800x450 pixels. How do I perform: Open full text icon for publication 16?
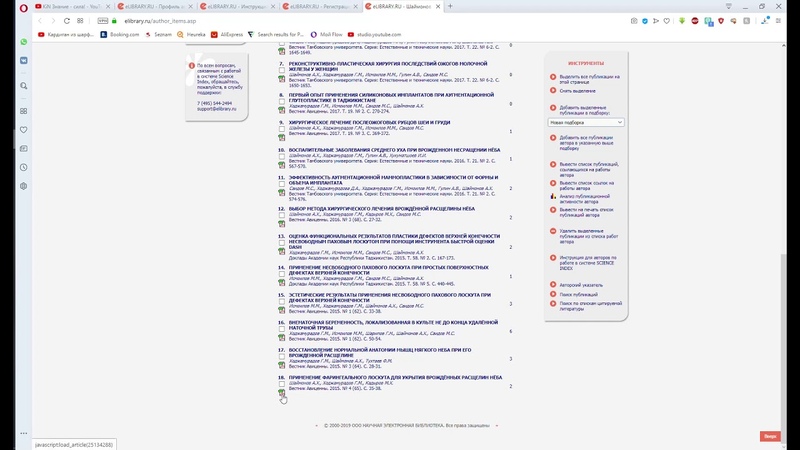pyautogui.click(x=282, y=338)
